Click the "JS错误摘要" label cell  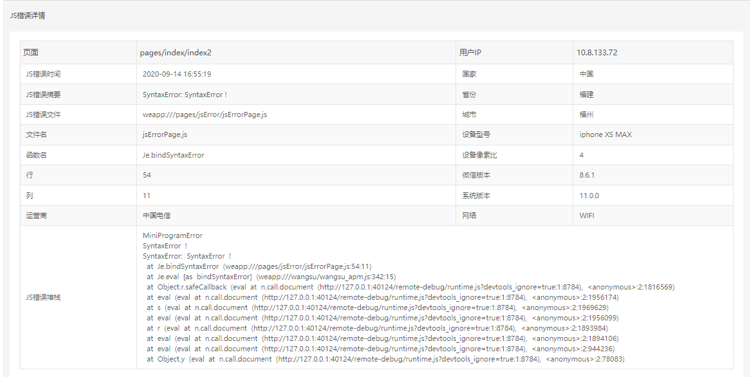coord(78,95)
